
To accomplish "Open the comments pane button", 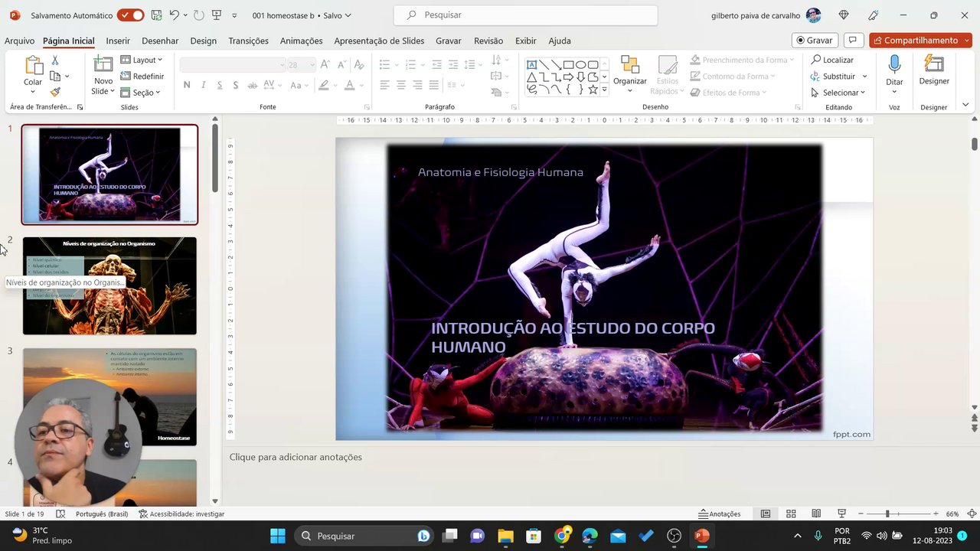I will coord(853,40).
